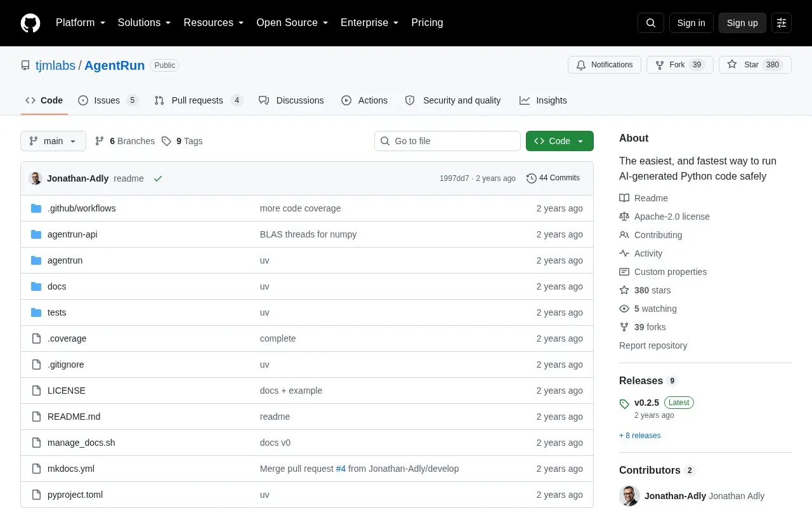Open the manage_docs.sh file
812x508 pixels.
[x=81, y=443]
